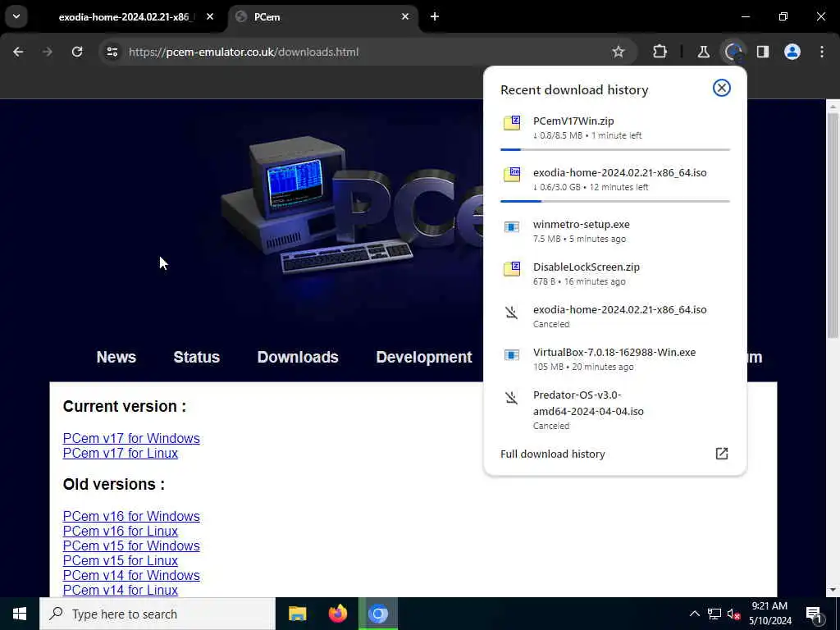Download PCem v15 for Linux
Viewport: 840px width, 630px height.
pos(121,560)
